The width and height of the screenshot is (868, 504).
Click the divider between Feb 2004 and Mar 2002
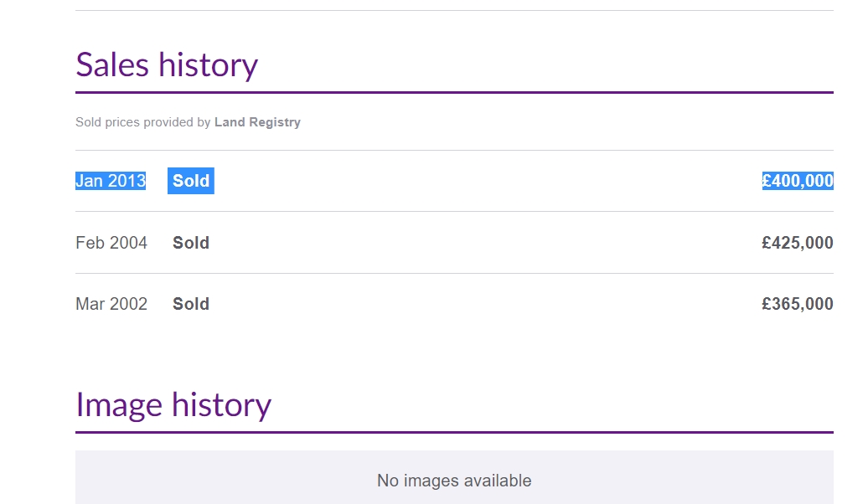[454, 273]
